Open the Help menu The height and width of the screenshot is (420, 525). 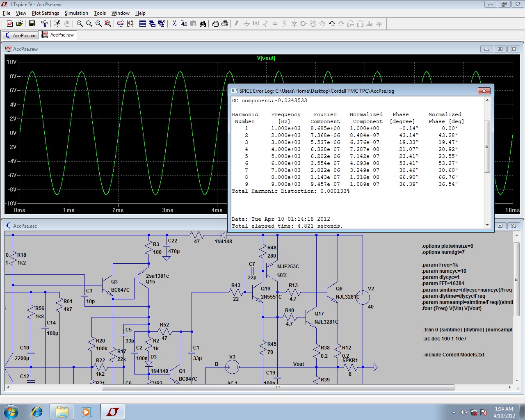coord(140,13)
